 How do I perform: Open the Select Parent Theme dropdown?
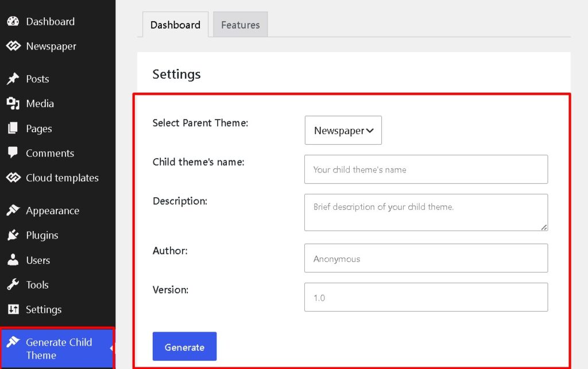(343, 130)
